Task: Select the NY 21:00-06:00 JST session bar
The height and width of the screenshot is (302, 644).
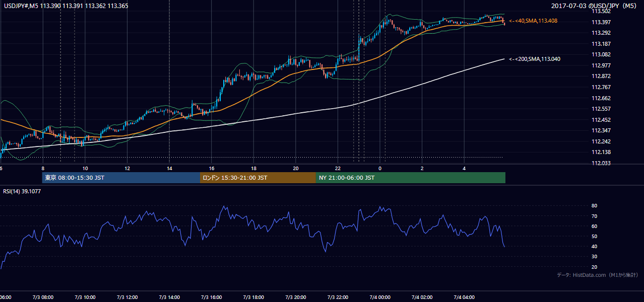Action: 411,178
